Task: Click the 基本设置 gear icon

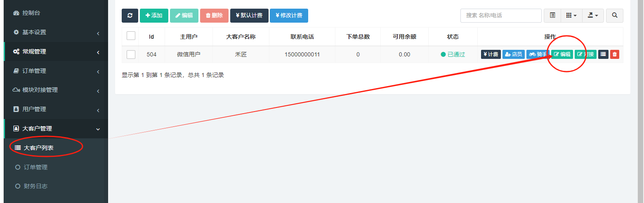Action: pyautogui.click(x=16, y=32)
